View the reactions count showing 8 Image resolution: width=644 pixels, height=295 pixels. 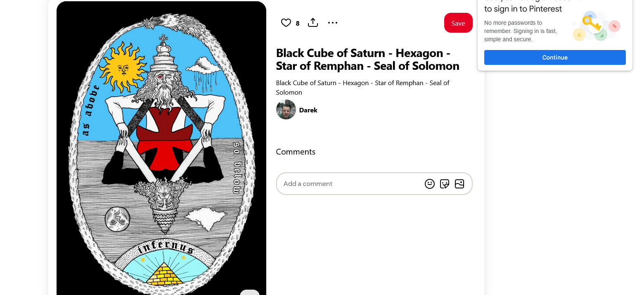click(298, 24)
